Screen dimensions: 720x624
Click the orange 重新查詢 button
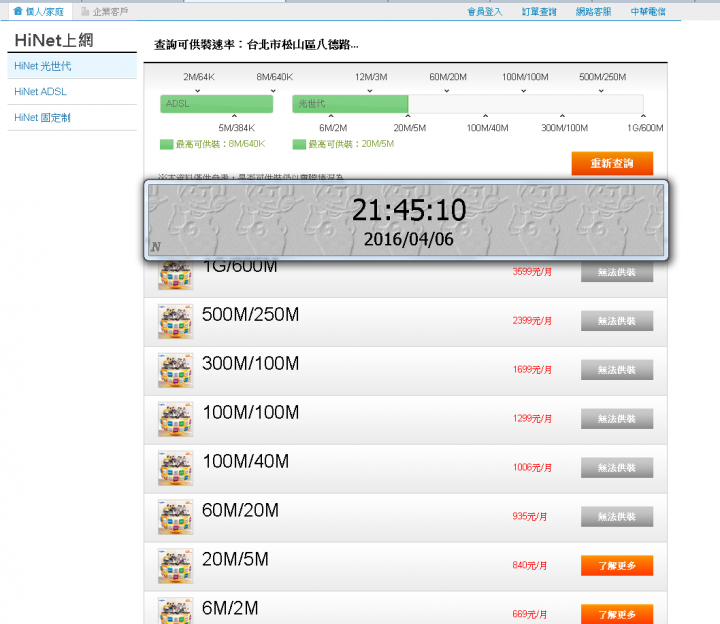pyautogui.click(x=612, y=163)
